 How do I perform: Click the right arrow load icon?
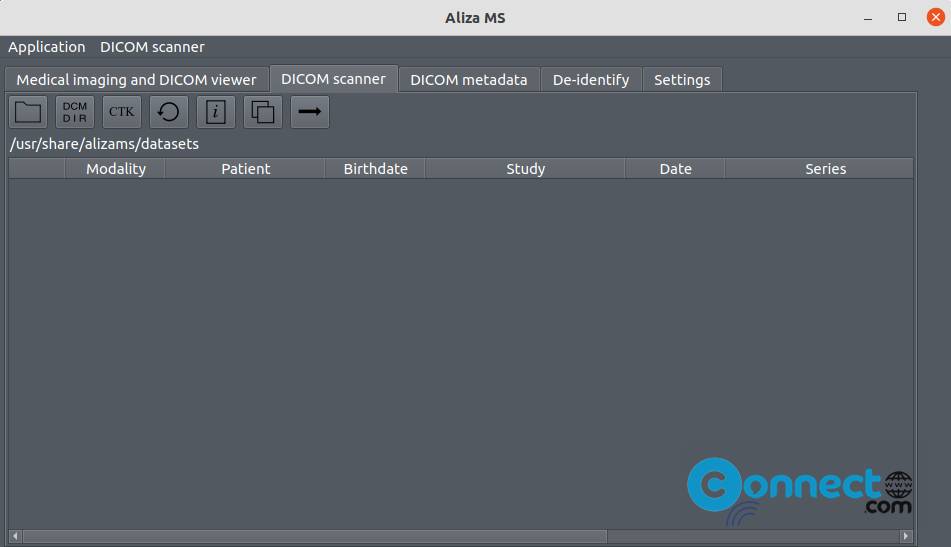point(310,112)
